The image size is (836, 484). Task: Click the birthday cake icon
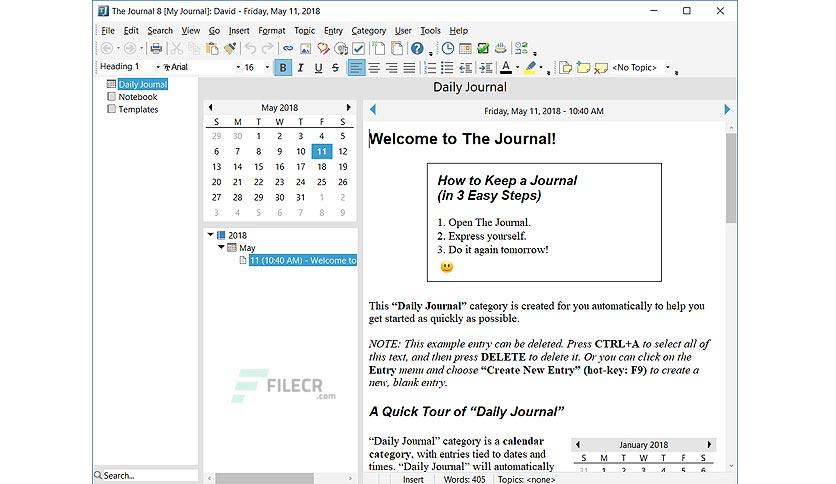tap(501, 49)
